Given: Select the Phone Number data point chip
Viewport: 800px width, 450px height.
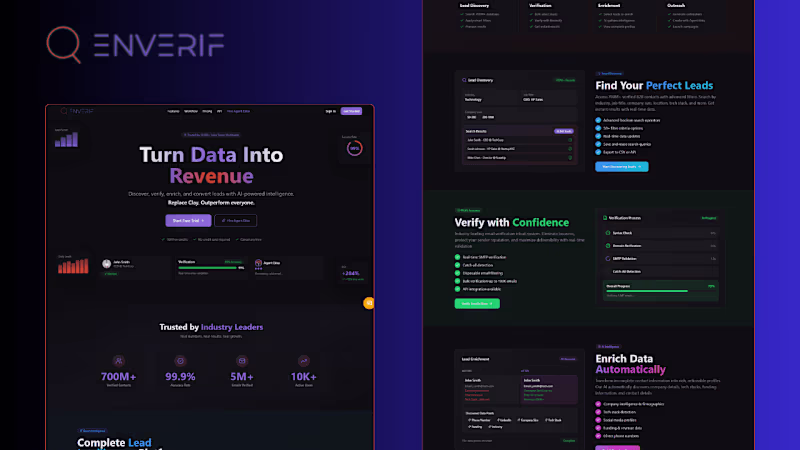Looking at the screenshot, I should [479, 420].
